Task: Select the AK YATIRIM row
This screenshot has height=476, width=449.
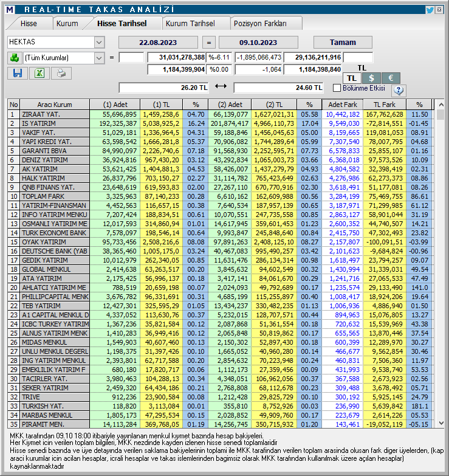Action: (221, 169)
